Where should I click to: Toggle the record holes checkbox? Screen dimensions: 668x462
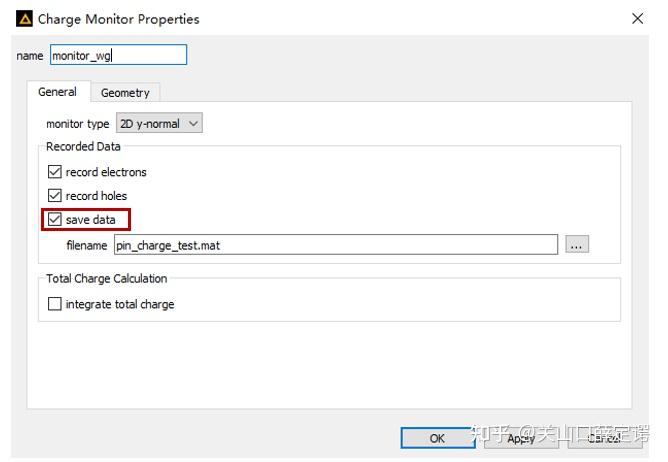pos(55,196)
